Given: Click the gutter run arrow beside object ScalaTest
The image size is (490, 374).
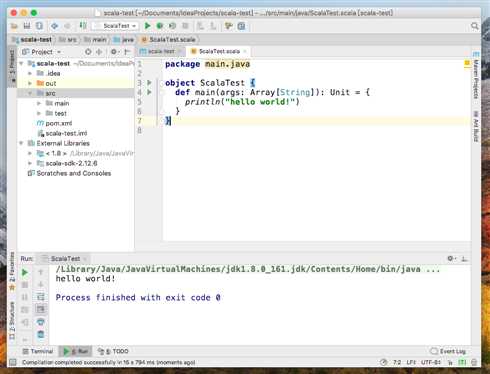Looking at the screenshot, I should pos(149,82).
